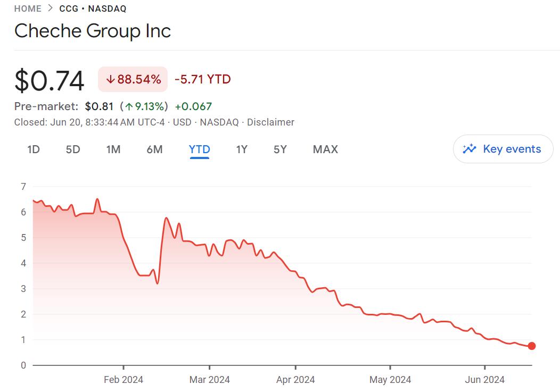Click the Key events sparkle icon

[469, 149]
